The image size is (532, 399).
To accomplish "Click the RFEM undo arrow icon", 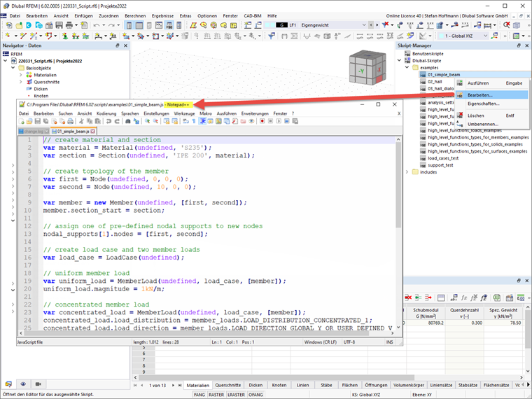I will click(95, 25).
